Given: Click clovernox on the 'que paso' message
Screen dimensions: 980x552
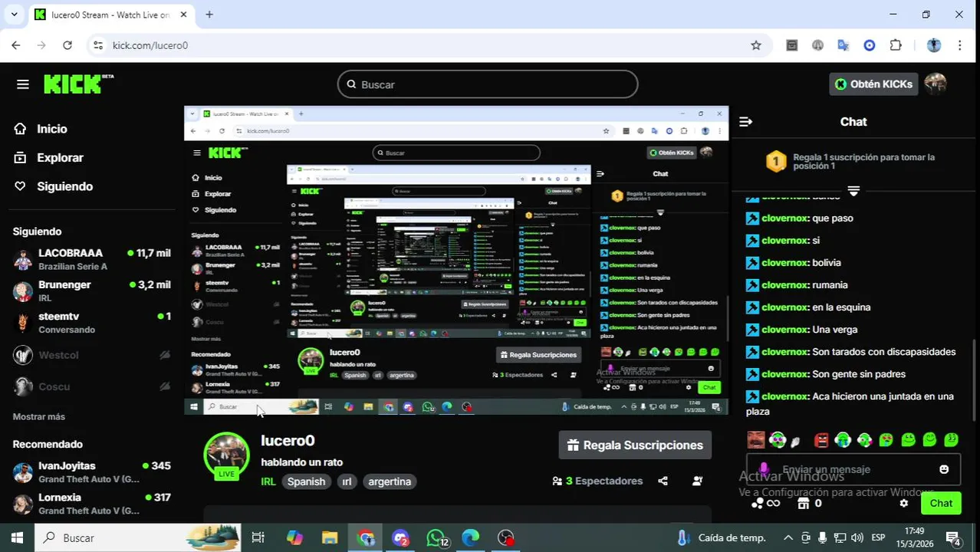Looking at the screenshot, I should 785,218.
